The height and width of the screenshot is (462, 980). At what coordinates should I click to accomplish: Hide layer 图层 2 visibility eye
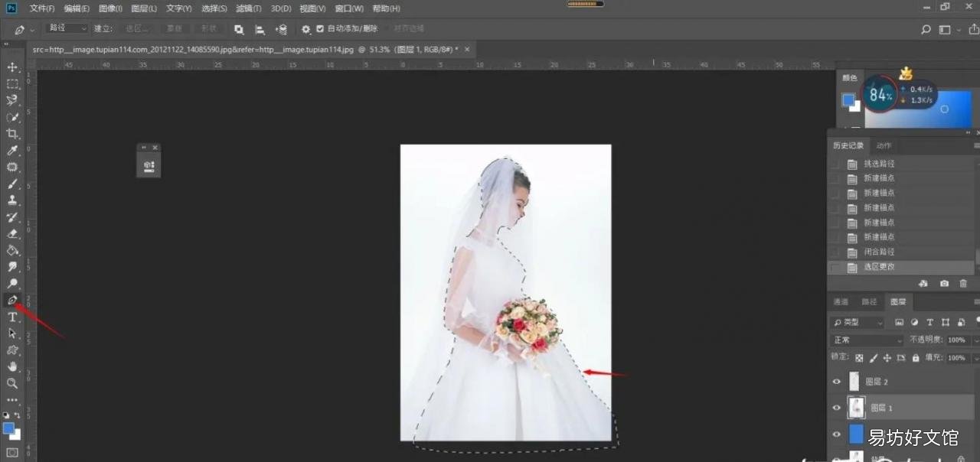pyautogui.click(x=836, y=381)
